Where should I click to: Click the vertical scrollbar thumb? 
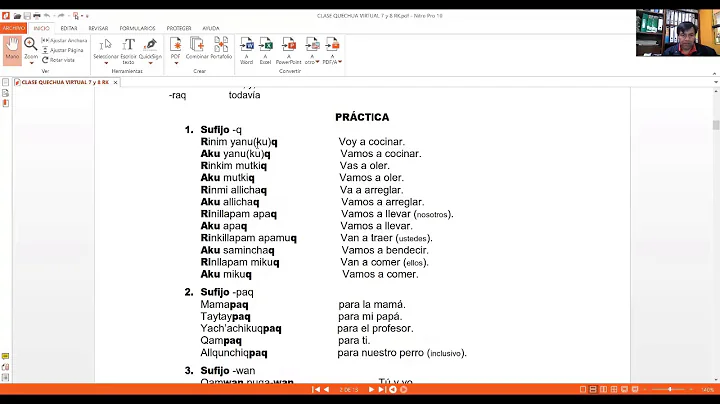pyautogui.click(x=715, y=125)
